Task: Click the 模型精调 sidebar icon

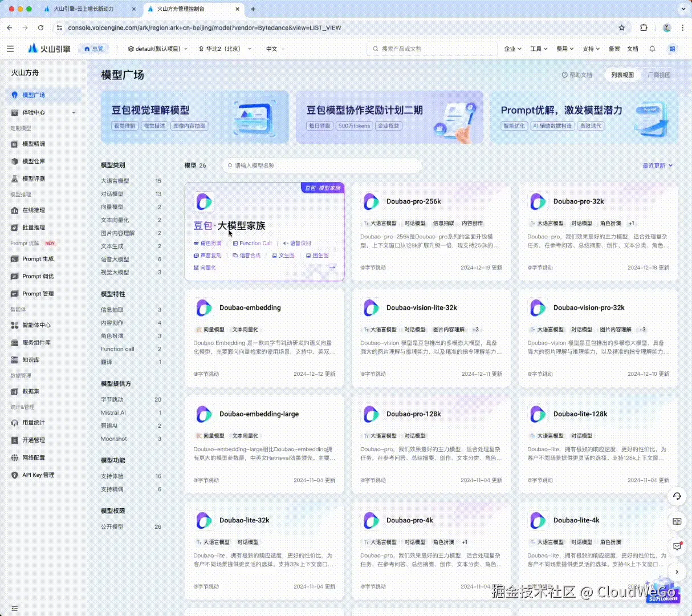Action: tap(15, 144)
